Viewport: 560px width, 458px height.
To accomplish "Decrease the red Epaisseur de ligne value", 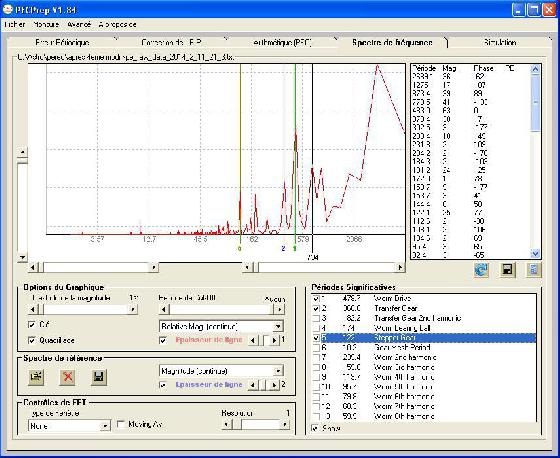I will pos(253,340).
